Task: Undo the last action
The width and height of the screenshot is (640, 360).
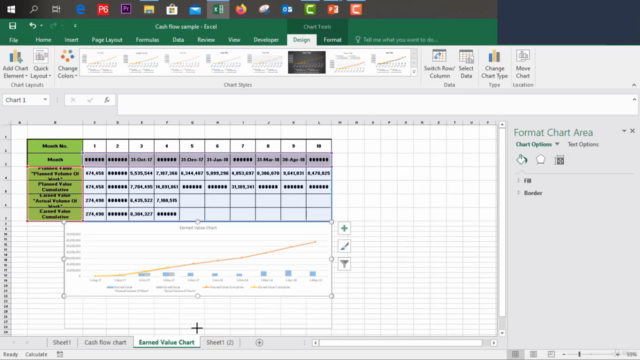Action: [33, 26]
